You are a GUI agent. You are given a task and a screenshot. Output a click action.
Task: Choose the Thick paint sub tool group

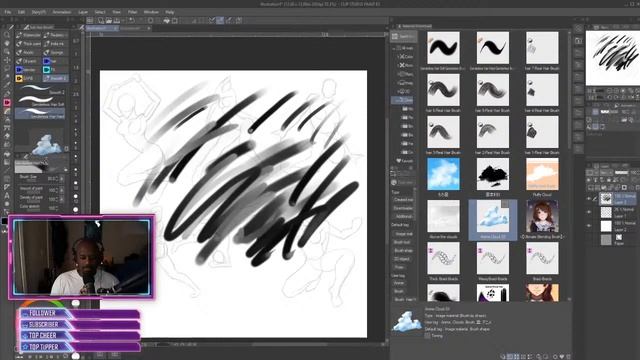click(x=28, y=44)
